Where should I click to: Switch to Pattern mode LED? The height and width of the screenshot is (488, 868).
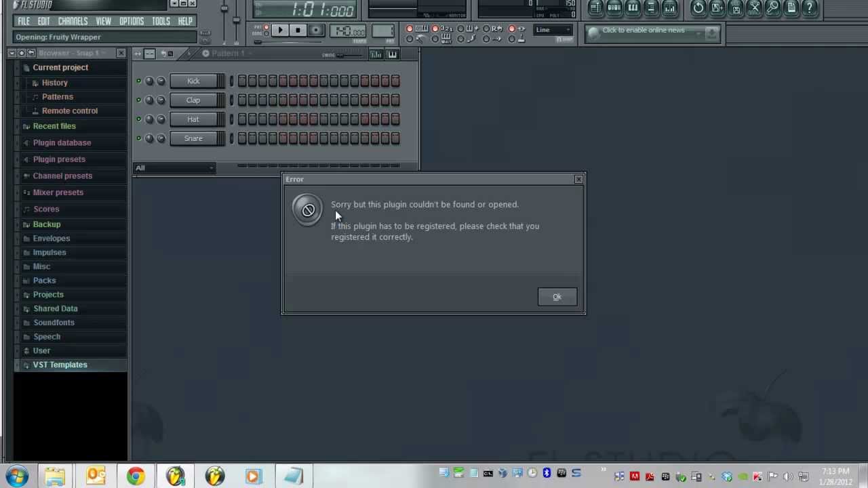pos(267,27)
